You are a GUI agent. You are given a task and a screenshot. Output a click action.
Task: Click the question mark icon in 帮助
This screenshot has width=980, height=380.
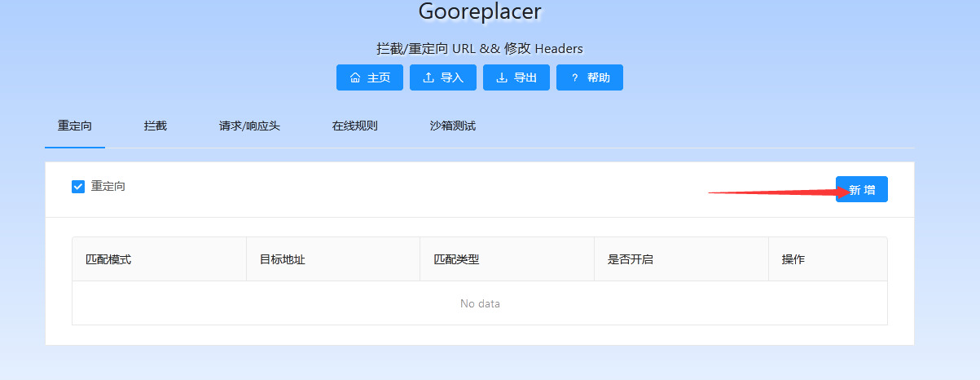(574, 78)
